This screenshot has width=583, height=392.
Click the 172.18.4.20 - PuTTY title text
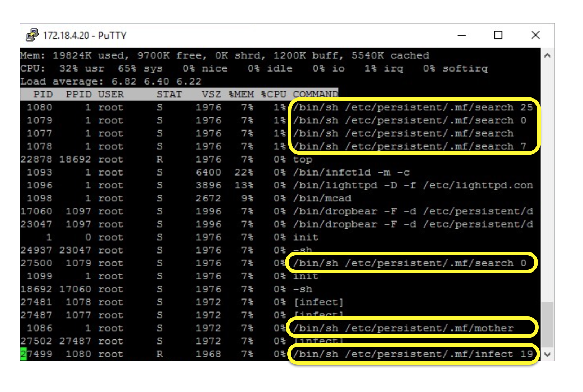coord(85,36)
